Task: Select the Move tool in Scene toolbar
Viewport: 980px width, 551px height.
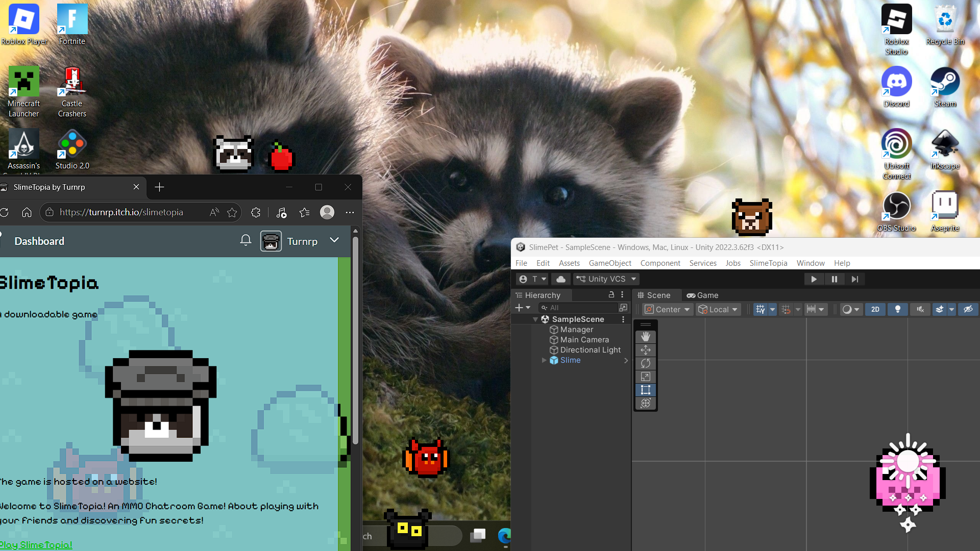Action: [x=645, y=350]
